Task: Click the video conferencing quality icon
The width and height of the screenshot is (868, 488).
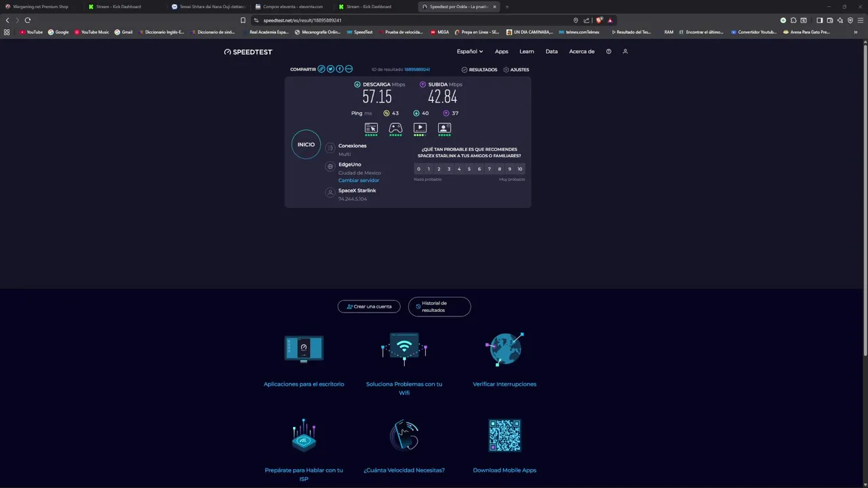Action: pyautogui.click(x=444, y=127)
